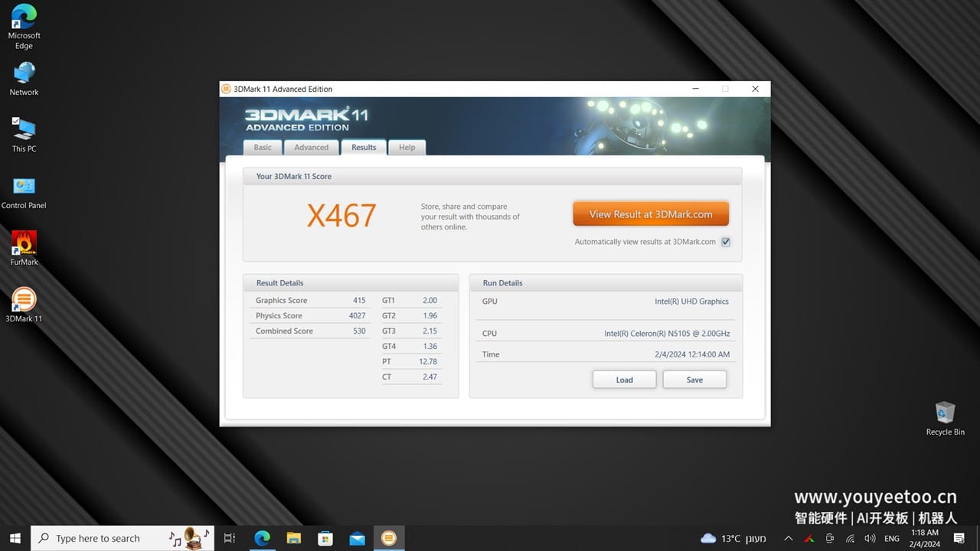
Task: Open the Mail app from the taskbar
Action: (x=357, y=538)
